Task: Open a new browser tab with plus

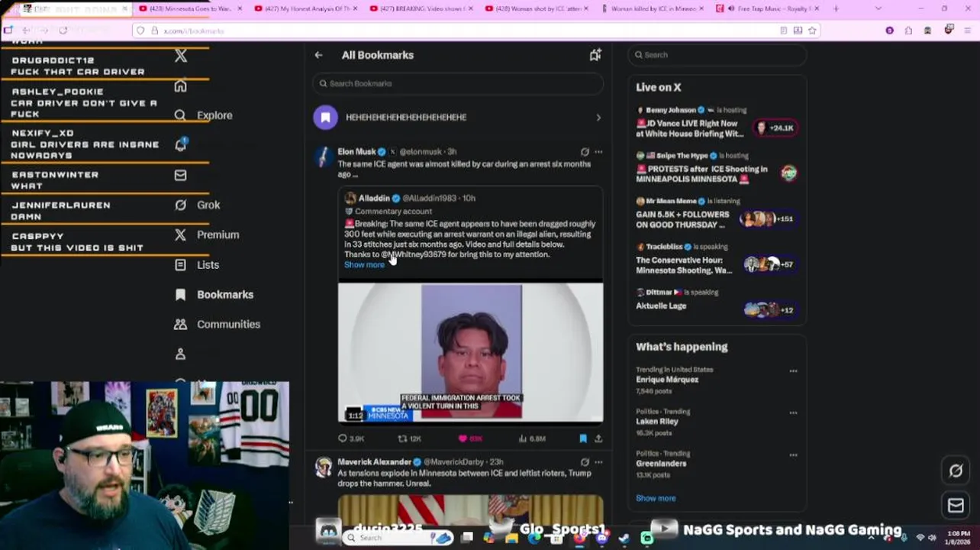Action: [x=836, y=8]
